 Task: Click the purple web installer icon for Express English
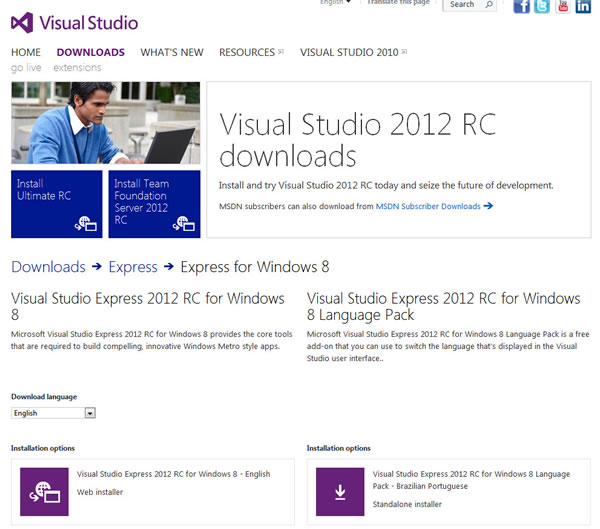point(44,492)
